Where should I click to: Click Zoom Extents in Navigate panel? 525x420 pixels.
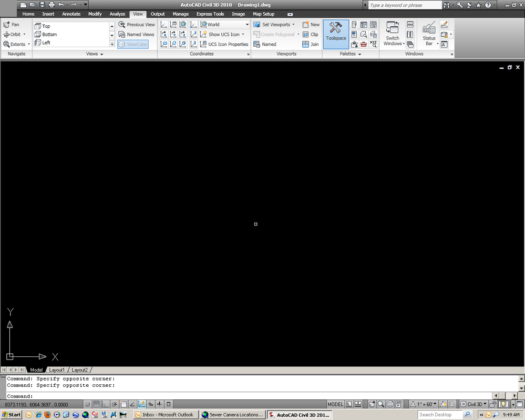pyautogui.click(x=14, y=44)
